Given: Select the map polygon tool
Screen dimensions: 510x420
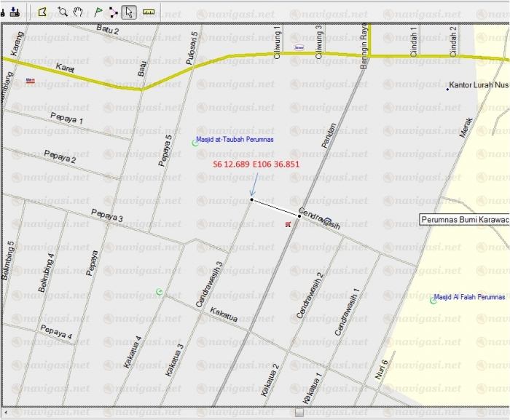Looking at the screenshot, I should [43, 12].
